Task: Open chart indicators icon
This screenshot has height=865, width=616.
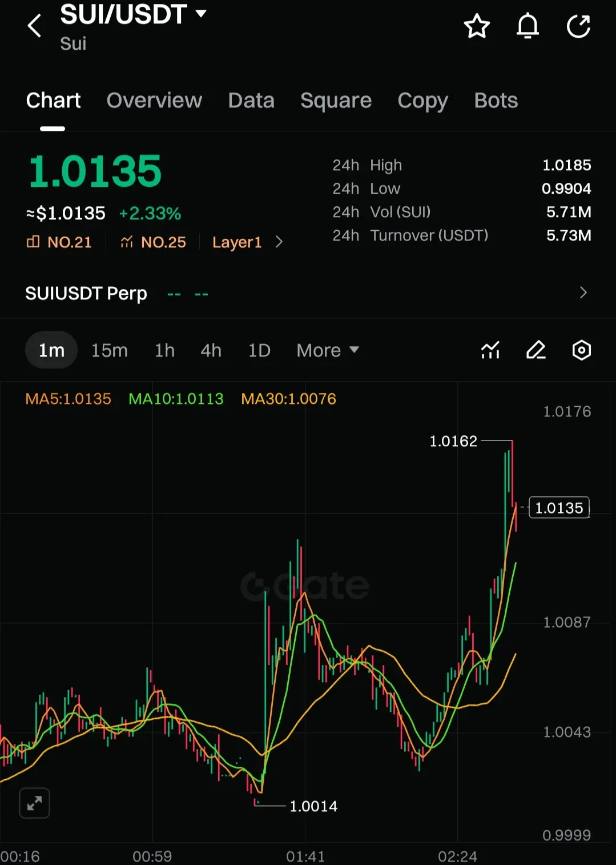Action: pyautogui.click(x=490, y=350)
